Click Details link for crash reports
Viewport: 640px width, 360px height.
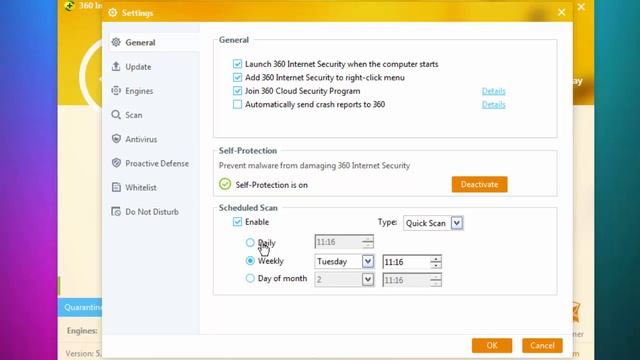tap(493, 104)
